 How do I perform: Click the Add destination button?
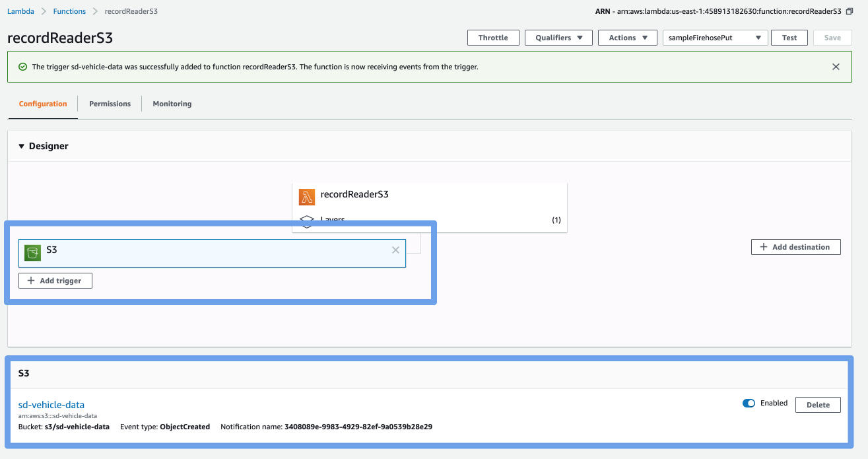click(796, 247)
